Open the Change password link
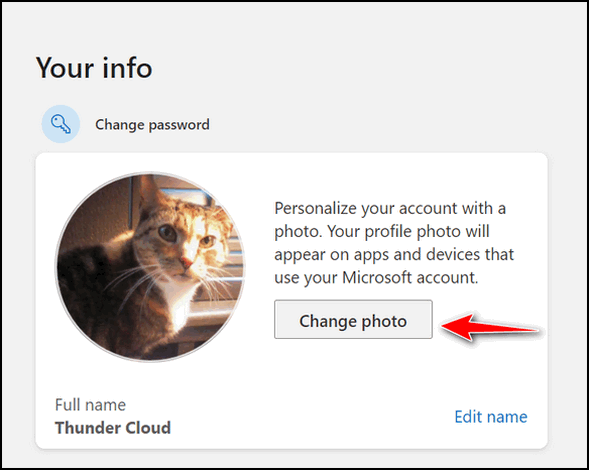Image resolution: width=589 pixels, height=470 pixels. point(152,125)
